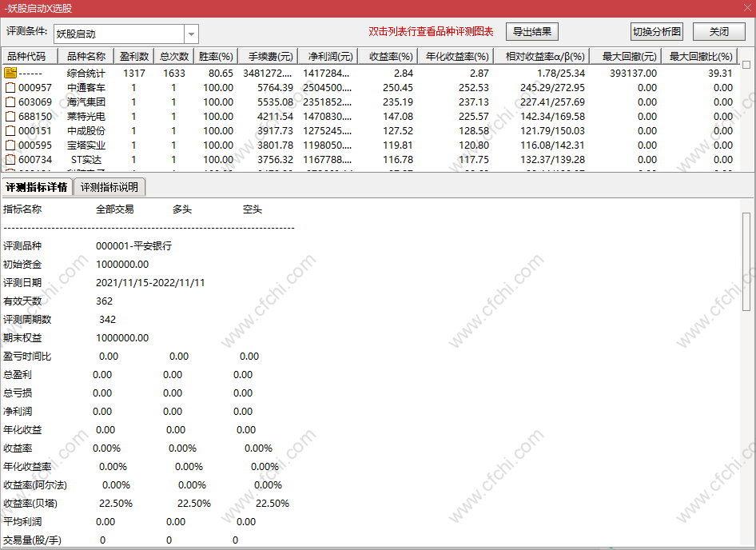This screenshot has height=550, width=756.
Task: Click the 全部交易 column heading
Action: [x=115, y=209]
